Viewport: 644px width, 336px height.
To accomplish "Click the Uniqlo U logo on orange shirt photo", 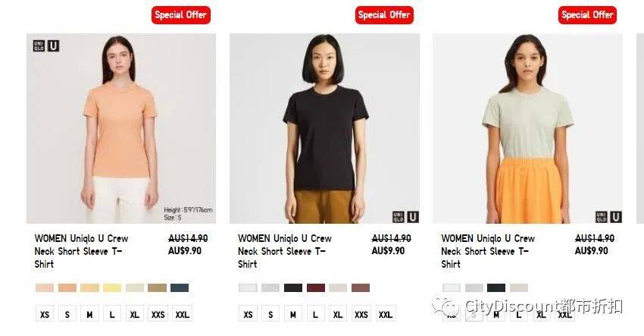I will tap(46, 46).
